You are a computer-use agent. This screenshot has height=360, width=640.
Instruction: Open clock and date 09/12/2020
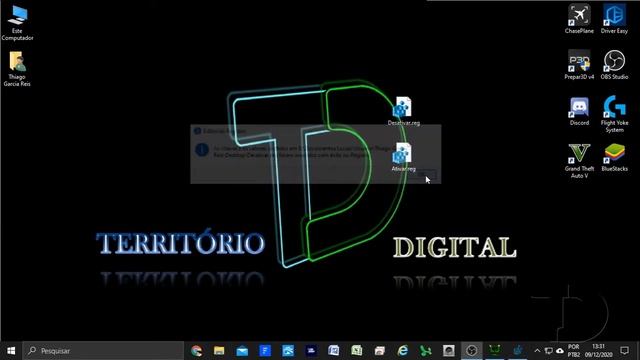click(x=598, y=351)
